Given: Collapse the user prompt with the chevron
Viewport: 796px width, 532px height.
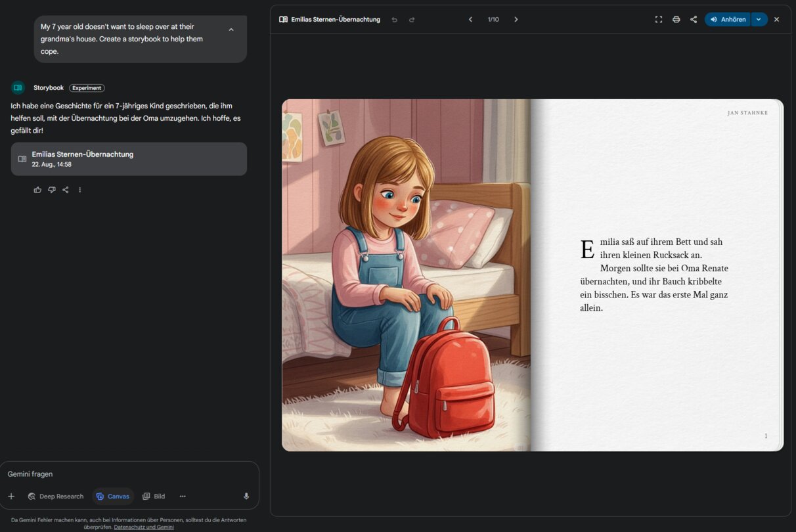Looking at the screenshot, I should tap(231, 30).
